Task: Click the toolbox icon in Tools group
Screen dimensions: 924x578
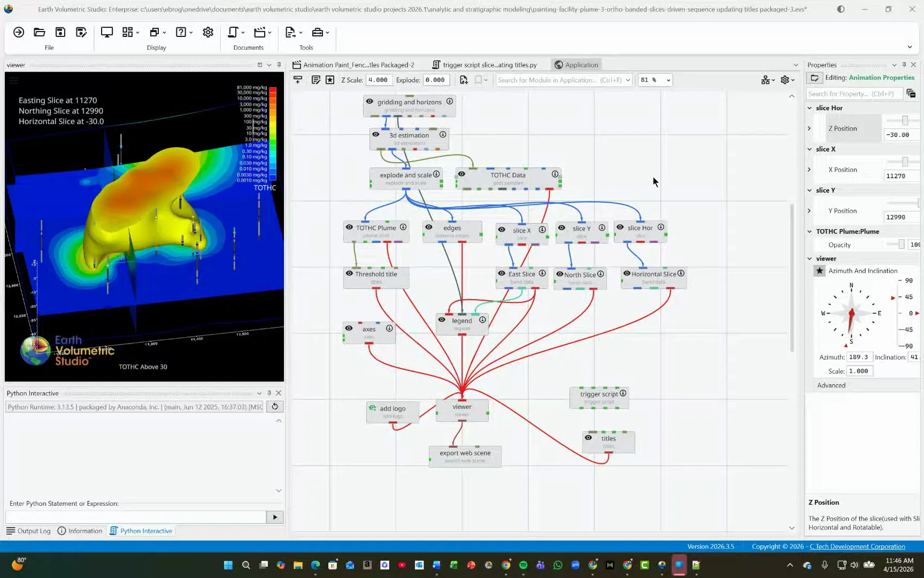Action: pos(318,32)
